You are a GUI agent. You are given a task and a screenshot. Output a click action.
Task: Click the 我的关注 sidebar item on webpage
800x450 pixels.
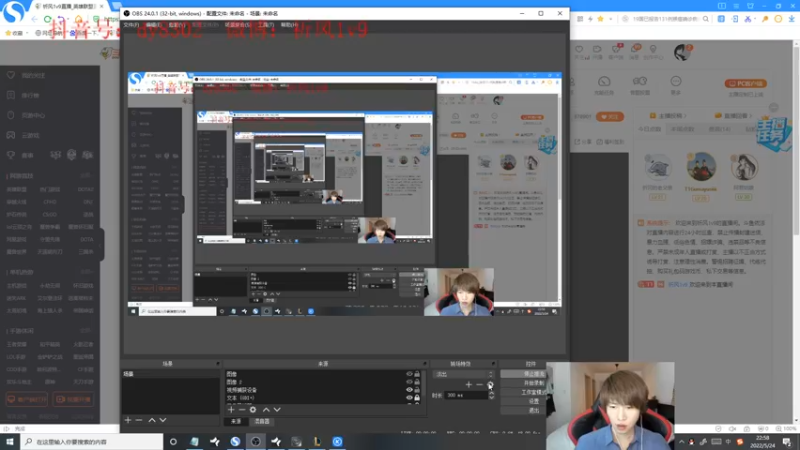(x=33, y=76)
